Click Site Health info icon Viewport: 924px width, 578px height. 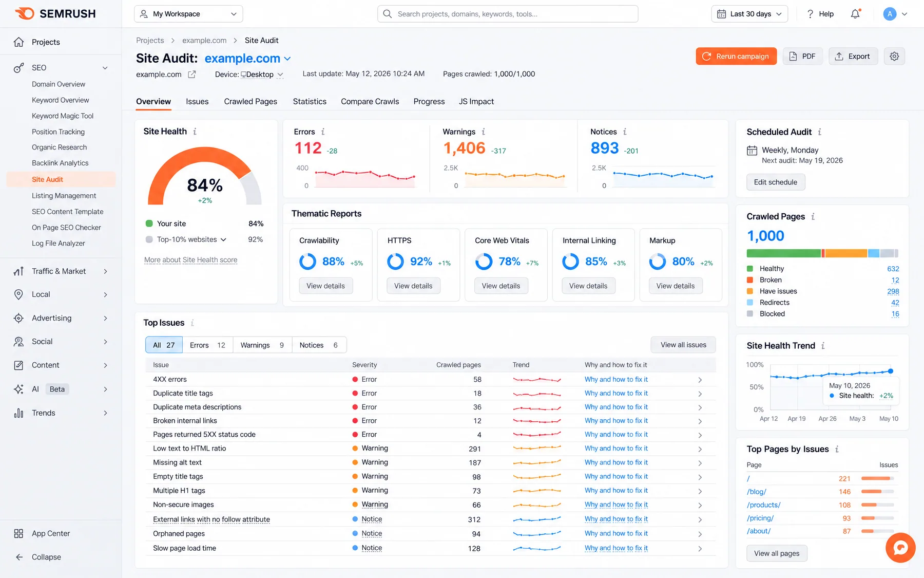tap(195, 132)
